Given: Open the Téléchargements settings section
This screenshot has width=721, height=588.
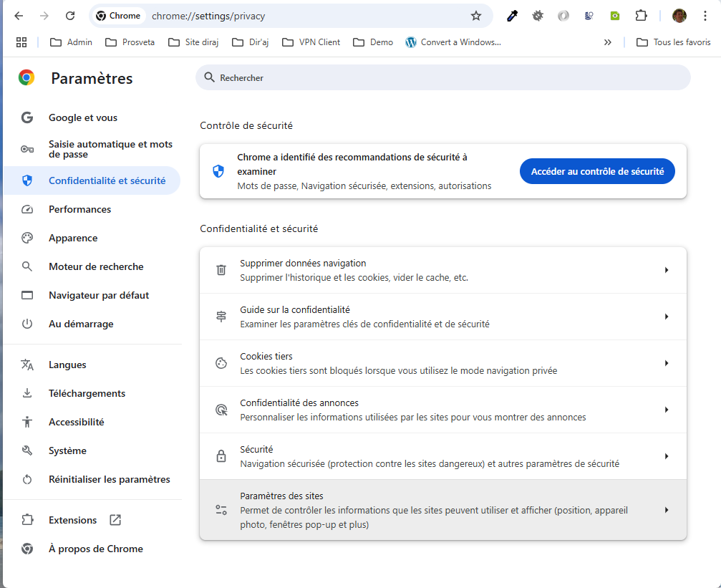Looking at the screenshot, I should [92, 393].
